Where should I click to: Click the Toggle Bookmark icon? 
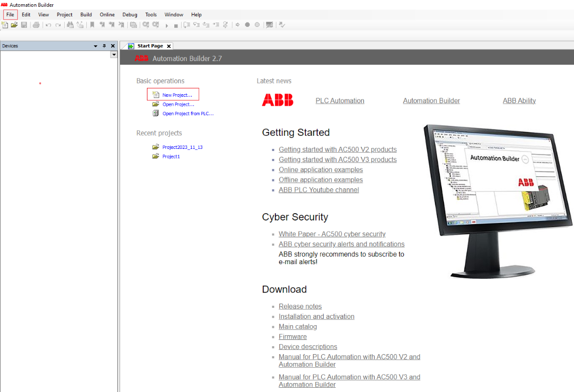click(92, 25)
